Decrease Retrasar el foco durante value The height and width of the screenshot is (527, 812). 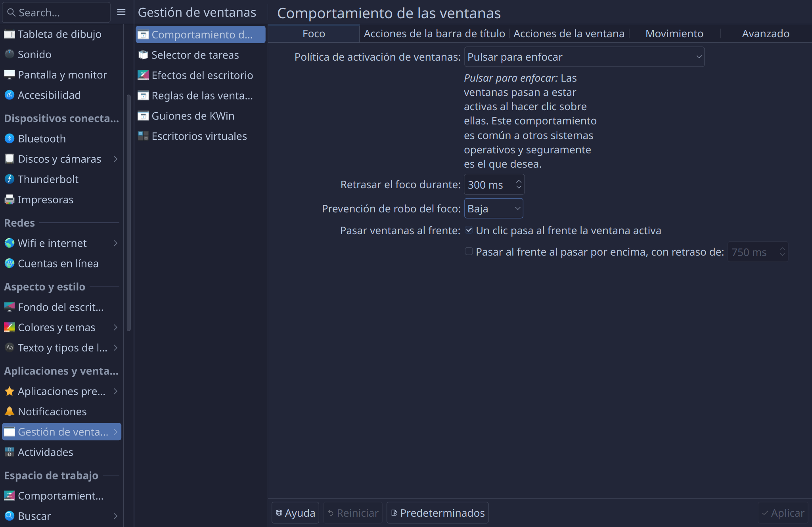click(519, 187)
